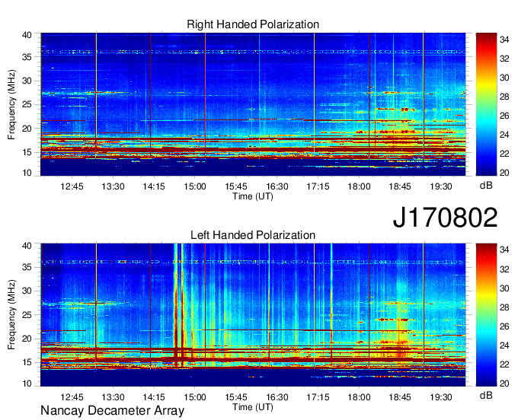Click the Left Handed Polarization spectrogram
The height and width of the screenshot is (420, 518).
pyautogui.click(x=253, y=315)
